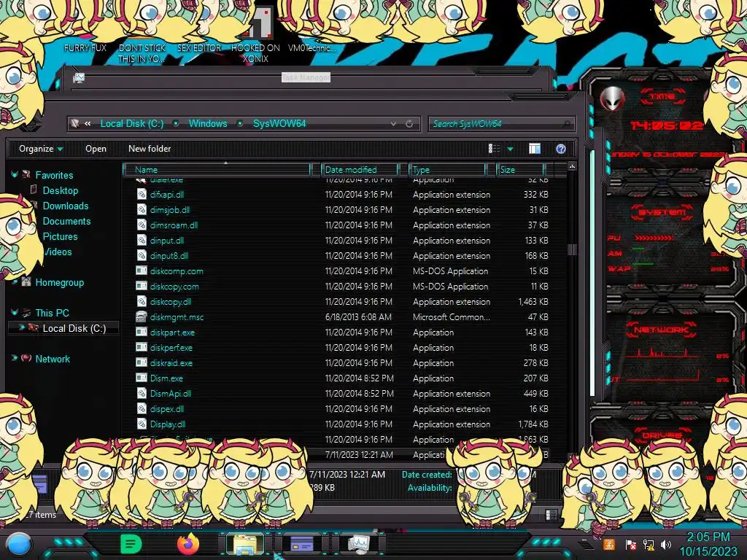Image resolution: width=747 pixels, height=560 pixels.
Task: Collapse the This PC tree node
Action: tap(15, 312)
